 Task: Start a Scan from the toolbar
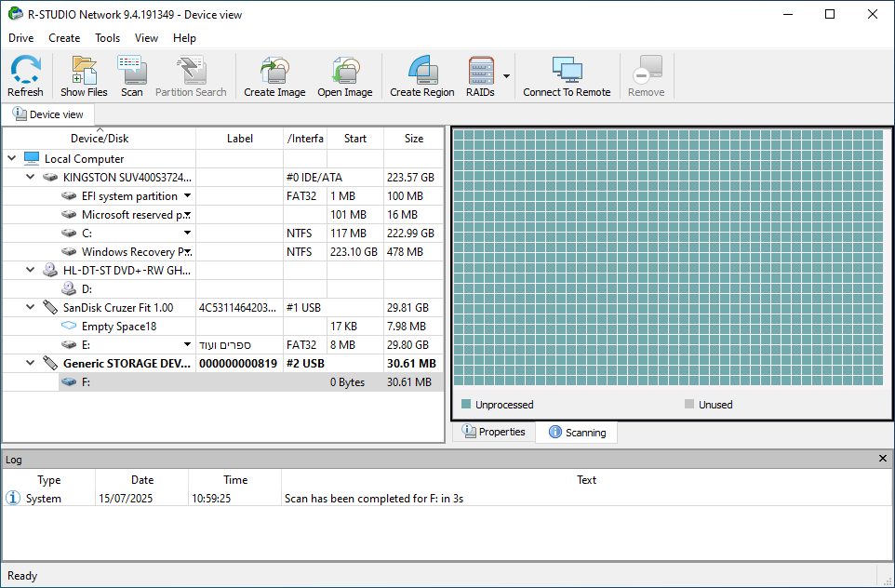132,76
